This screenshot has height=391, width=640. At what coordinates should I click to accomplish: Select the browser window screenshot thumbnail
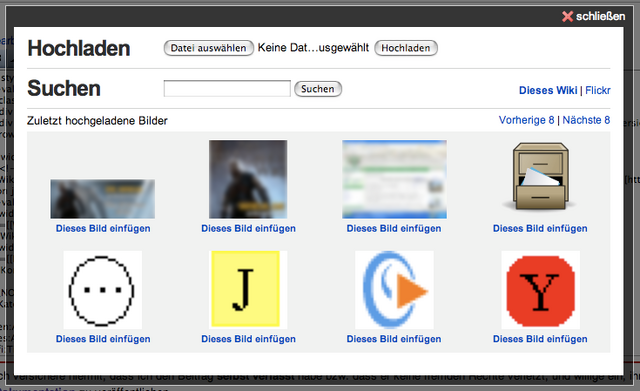pos(394,179)
